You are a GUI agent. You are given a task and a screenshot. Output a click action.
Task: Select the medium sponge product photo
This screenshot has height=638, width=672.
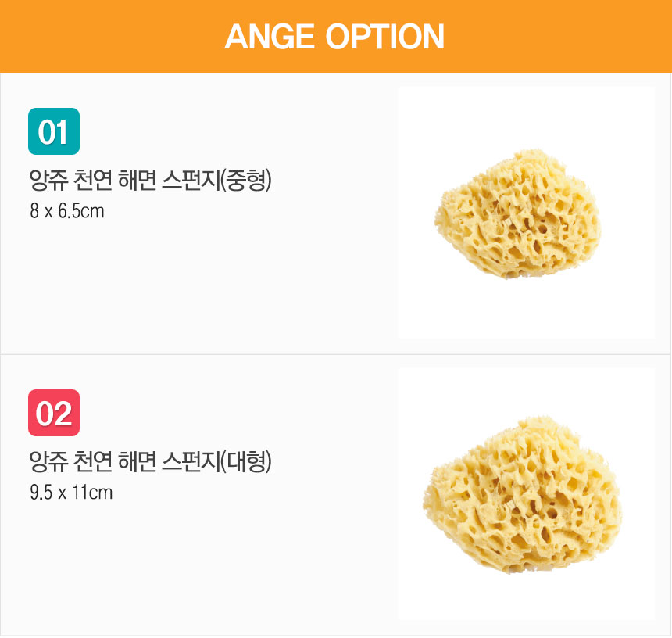[x=526, y=213]
